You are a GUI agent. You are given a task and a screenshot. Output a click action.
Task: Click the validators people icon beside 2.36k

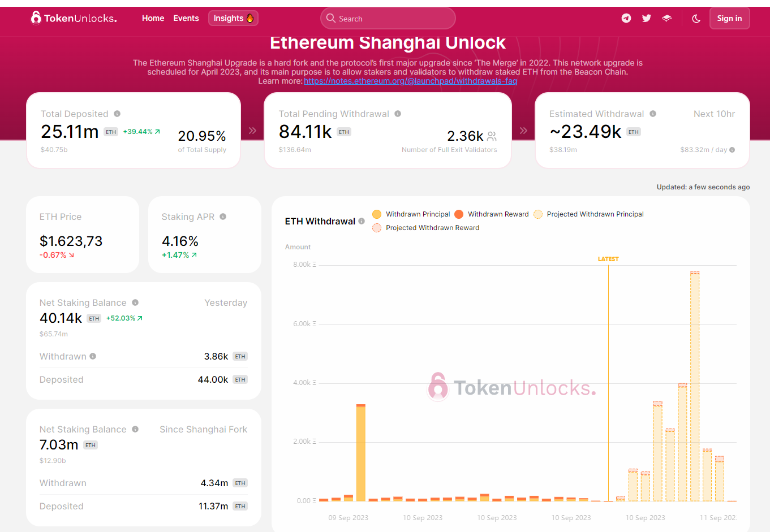click(492, 136)
